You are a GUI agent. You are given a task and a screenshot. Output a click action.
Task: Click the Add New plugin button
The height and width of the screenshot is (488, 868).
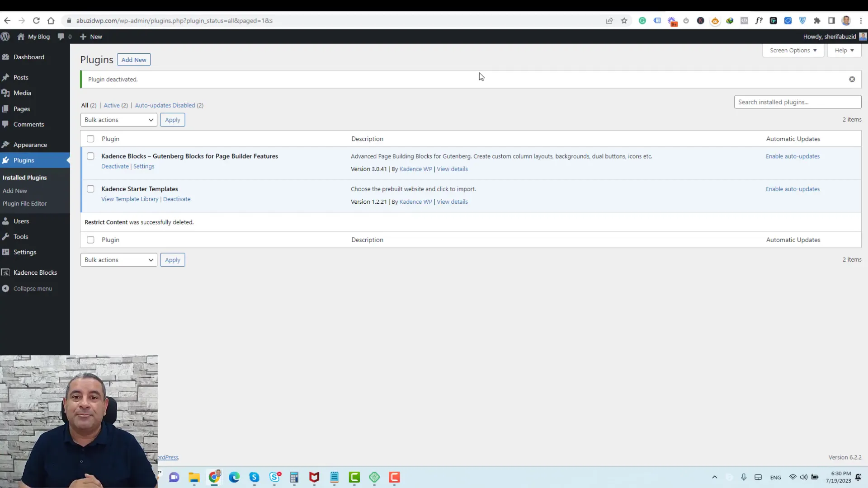click(134, 60)
